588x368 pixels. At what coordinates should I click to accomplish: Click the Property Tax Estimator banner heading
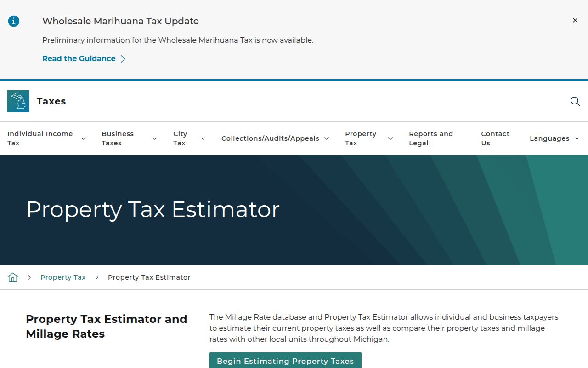pyautogui.click(x=153, y=209)
